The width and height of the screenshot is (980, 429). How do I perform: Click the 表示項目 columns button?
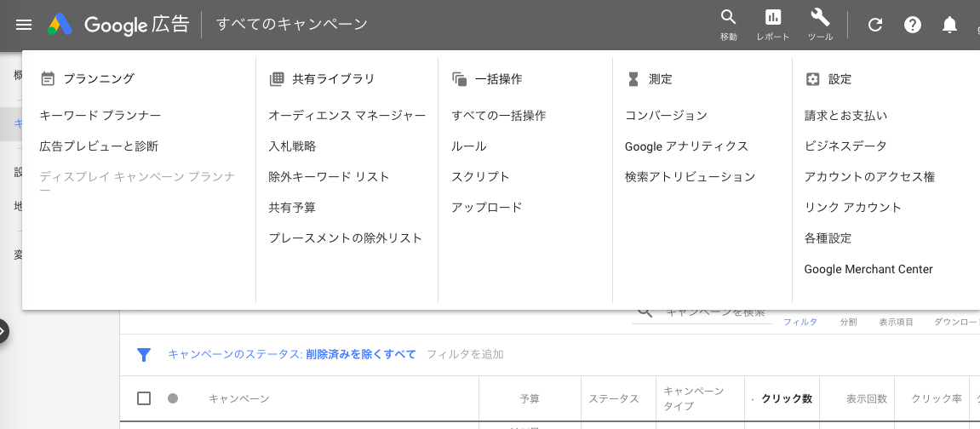click(897, 323)
